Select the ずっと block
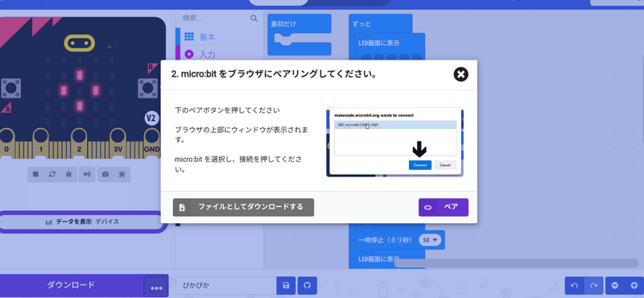Viewport: 644px width, 298px height. point(361,24)
